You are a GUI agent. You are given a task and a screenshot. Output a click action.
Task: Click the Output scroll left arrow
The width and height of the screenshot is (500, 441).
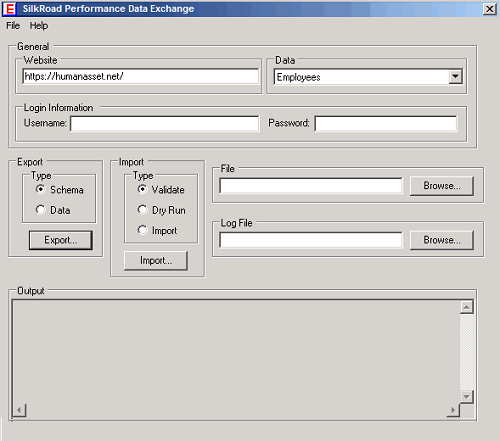pyautogui.click(x=19, y=410)
